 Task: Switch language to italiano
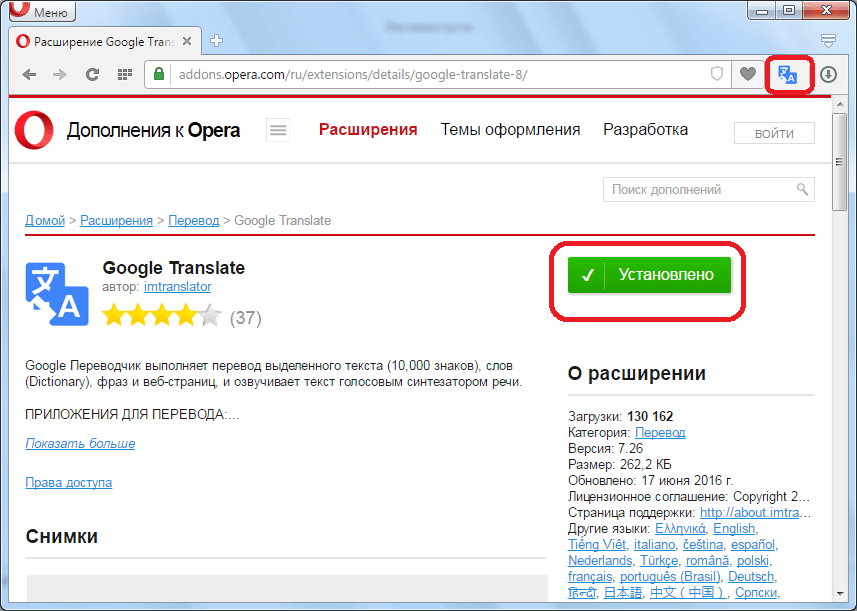coord(654,545)
